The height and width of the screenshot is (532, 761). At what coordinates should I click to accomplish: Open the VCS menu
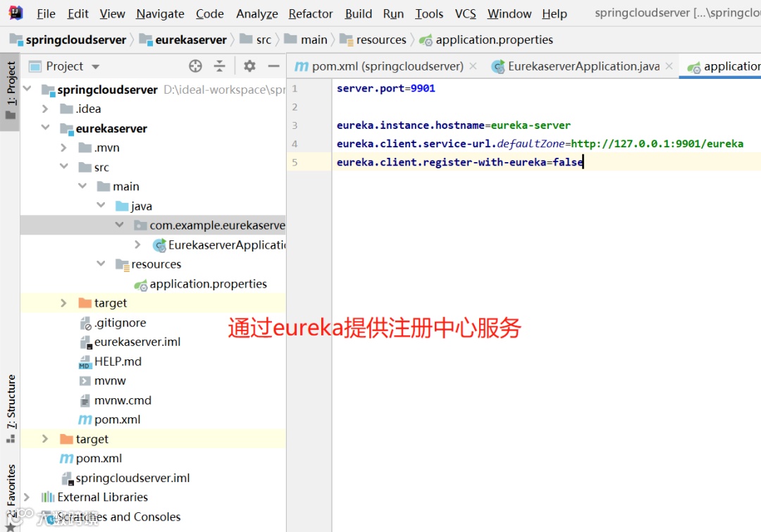tap(465, 13)
